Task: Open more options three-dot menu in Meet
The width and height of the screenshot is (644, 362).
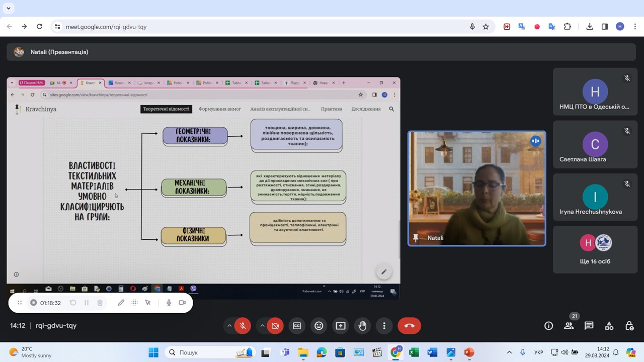Action: tap(384, 326)
